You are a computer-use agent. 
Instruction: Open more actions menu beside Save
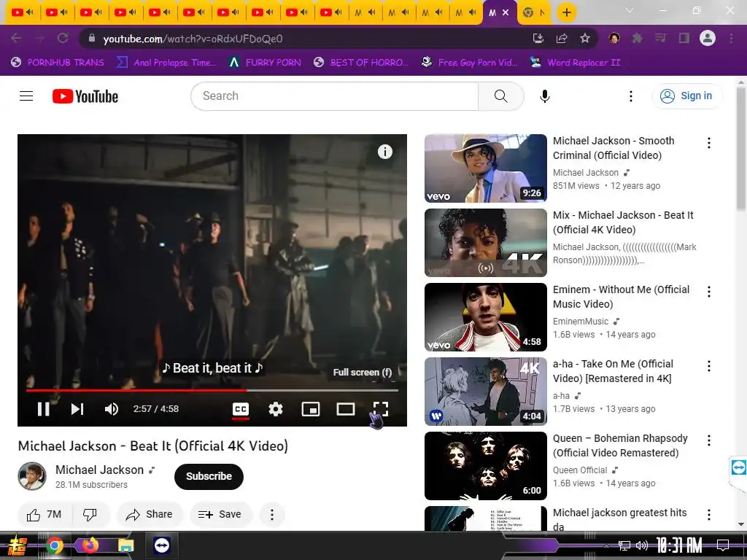(272, 514)
